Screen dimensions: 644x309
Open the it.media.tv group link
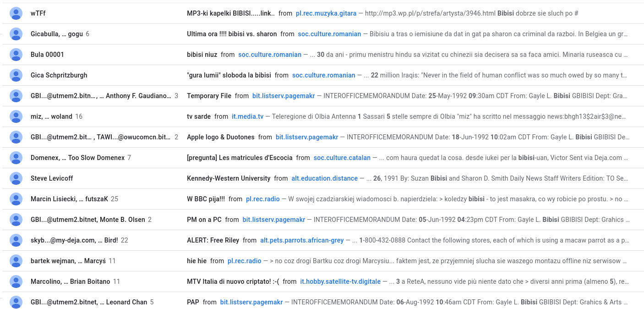(247, 116)
